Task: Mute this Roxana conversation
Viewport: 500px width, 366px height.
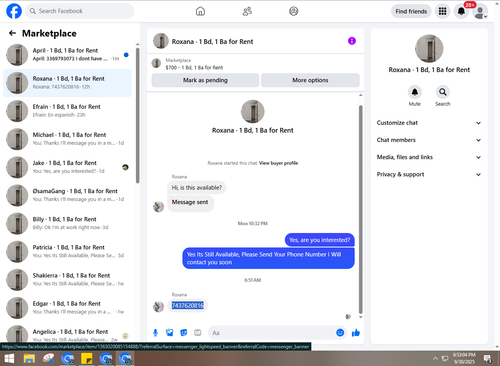Action: (x=415, y=92)
